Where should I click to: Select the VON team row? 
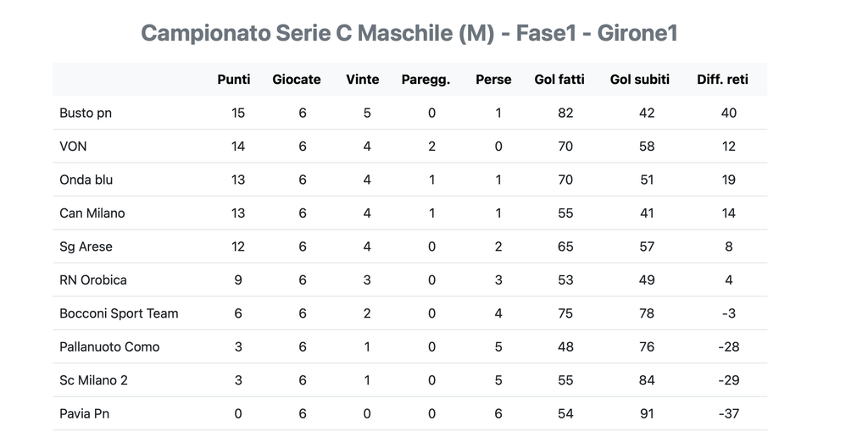click(x=410, y=146)
